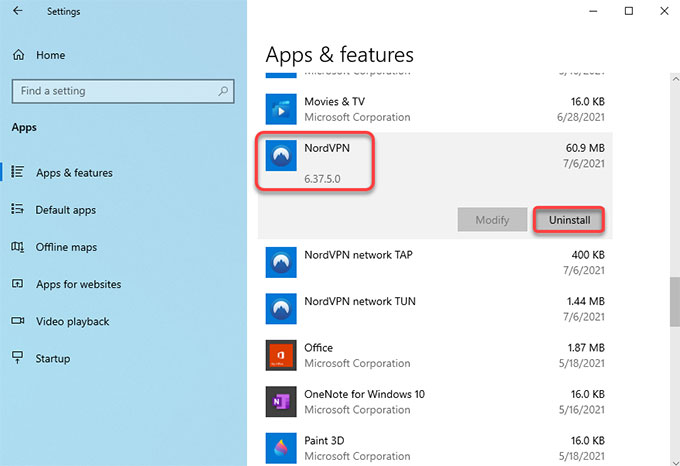Click the 6/28/2021 install date
The image size is (680, 466).
pos(581,117)
